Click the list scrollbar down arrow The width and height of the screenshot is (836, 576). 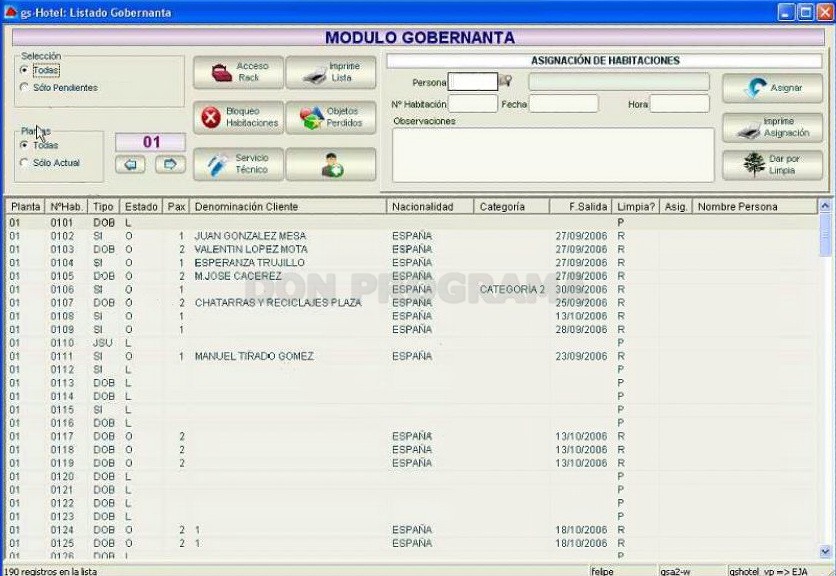[825, 551]
